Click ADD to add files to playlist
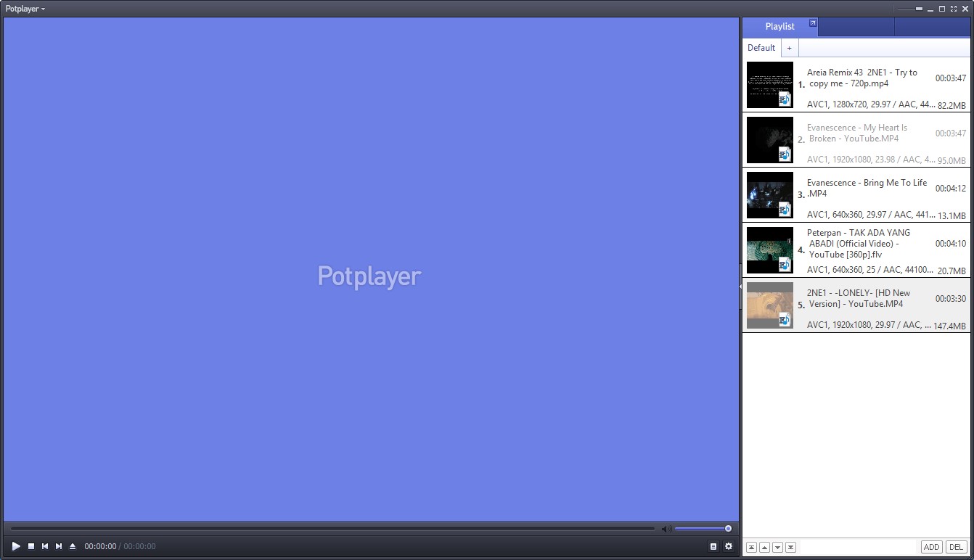974x560 pixels. [x=931, y=546]
